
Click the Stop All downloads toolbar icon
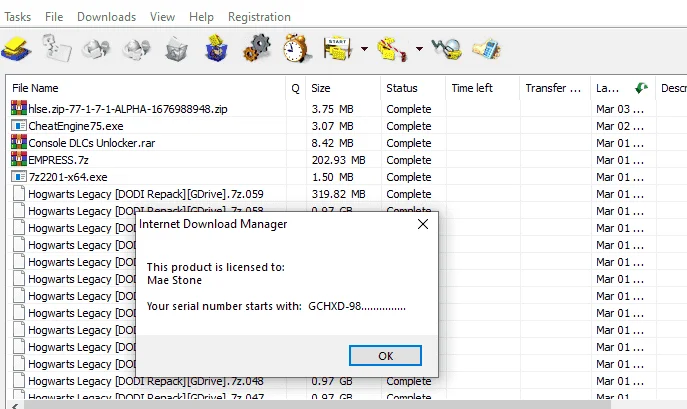[x=136, y=49]
